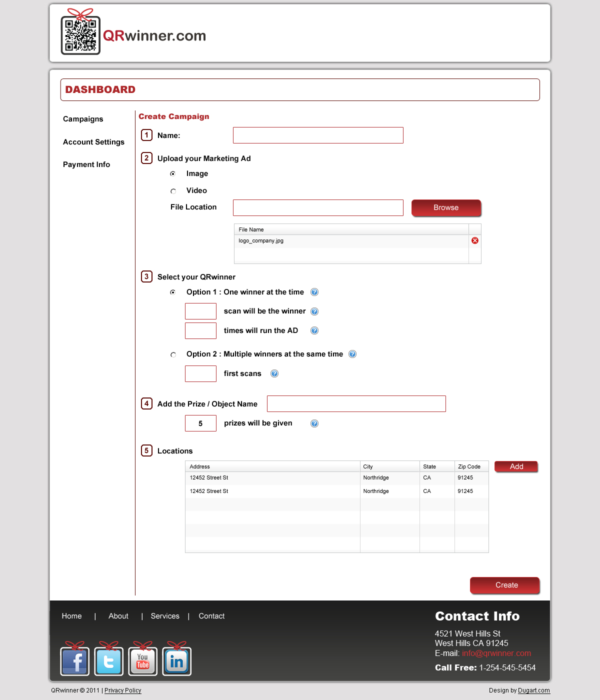Image resolution: width=600 pixels, height=700 pixels.
Task: Select the Video radio button
Action: [x=173, y=191]
